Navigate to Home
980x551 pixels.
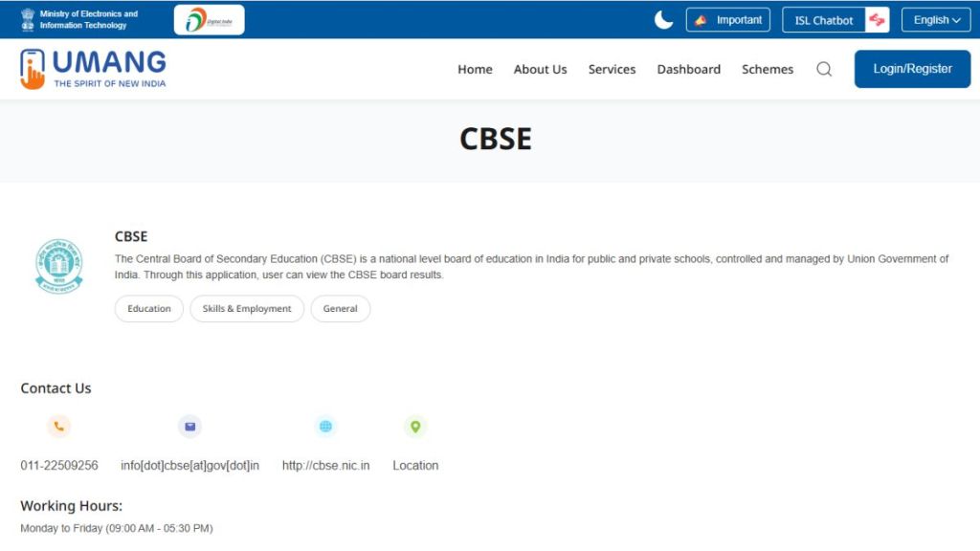pyautogui.click(x=475, y=69)
